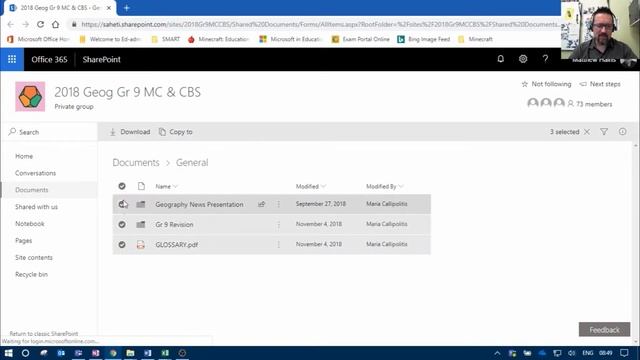Click the Not following star icon
Image resolution: width=640 pixels, height=360 pixels.
pos(524,84)
